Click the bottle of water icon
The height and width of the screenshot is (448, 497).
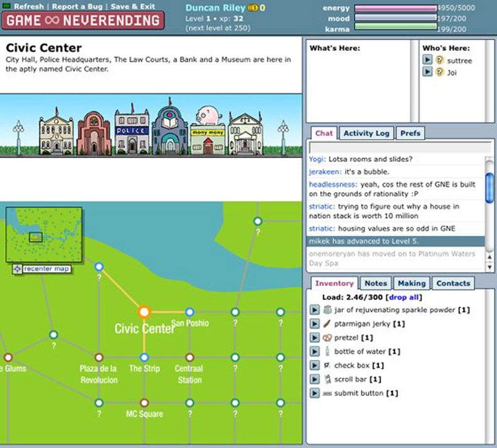(328, 351)
